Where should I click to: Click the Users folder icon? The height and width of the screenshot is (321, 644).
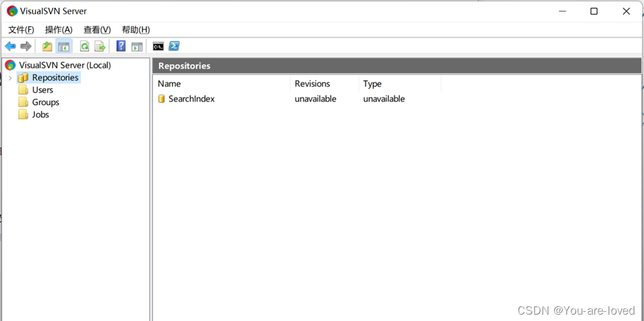pos(23,90)
